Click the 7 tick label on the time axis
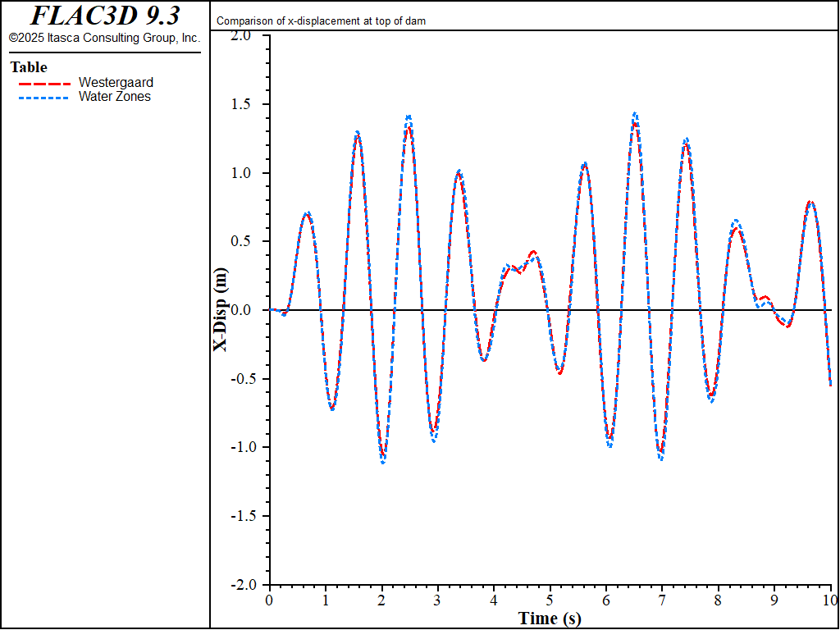This screenshot has height=630, width=840. click(x=662, y=600)
